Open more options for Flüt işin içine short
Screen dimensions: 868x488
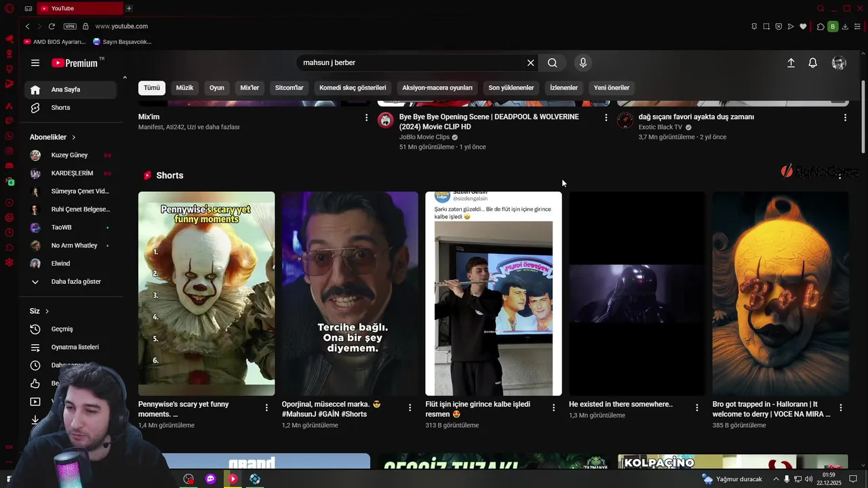(x=553, y=407)
